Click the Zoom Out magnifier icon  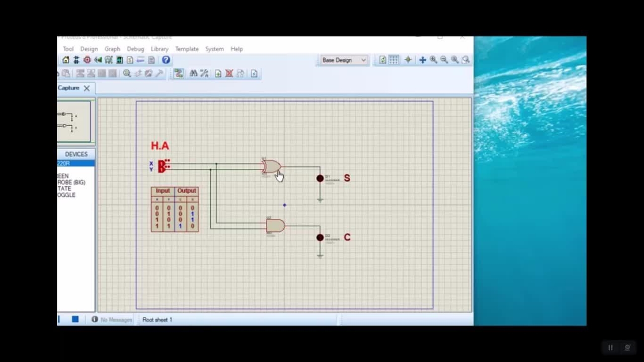click(444, 60)
